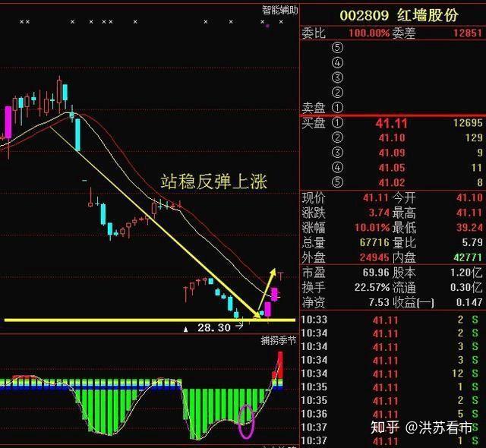The image size is (486, 448).
Task: Click the 市盈 value 69.96
Action: point(376,273)
